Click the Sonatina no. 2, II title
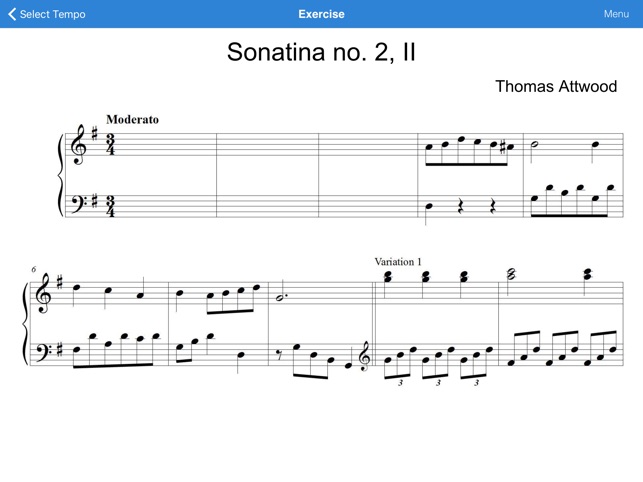This screenshot has width=643, height=482. pos(321,52)
